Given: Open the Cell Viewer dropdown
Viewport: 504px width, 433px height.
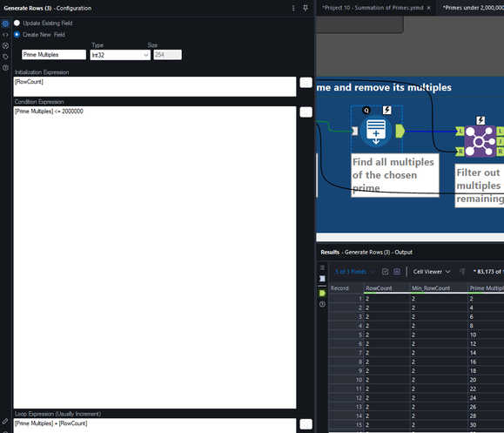Looking at the screenshot, I should point(432,272).
